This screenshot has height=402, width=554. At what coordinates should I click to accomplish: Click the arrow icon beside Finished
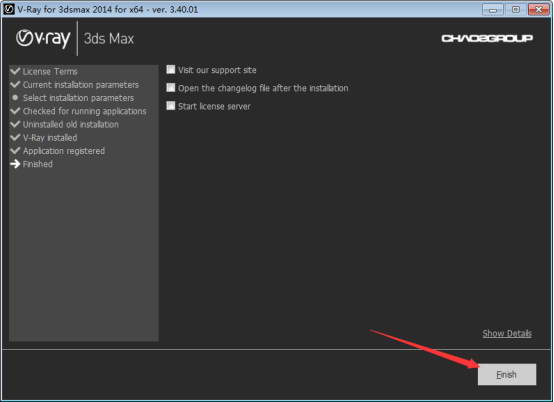coord(15,164)
